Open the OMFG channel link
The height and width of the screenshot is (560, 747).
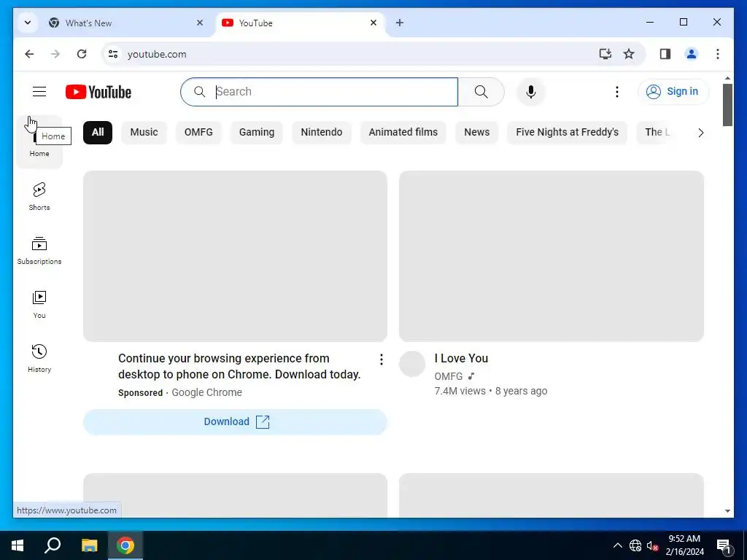tap(449, 376)
